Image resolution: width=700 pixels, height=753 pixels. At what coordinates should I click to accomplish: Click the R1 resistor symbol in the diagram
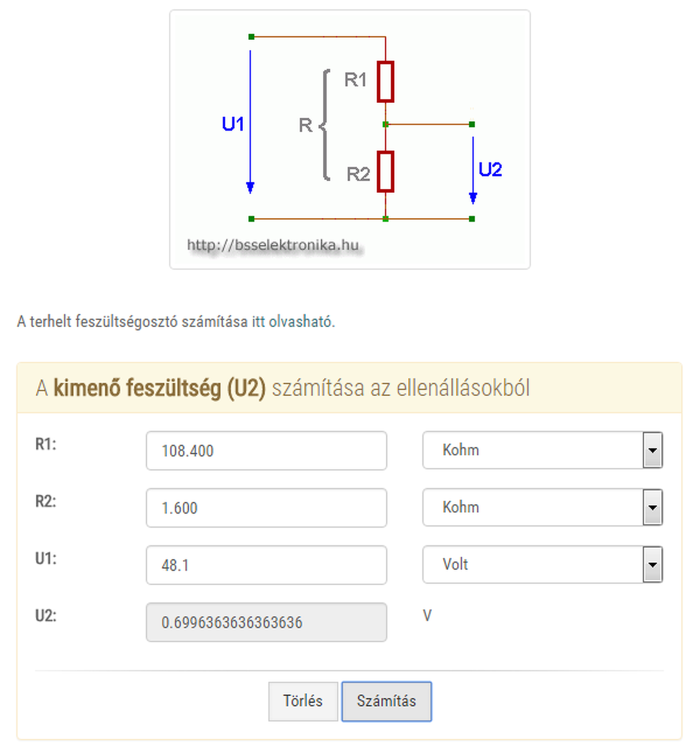coord(385,81)
